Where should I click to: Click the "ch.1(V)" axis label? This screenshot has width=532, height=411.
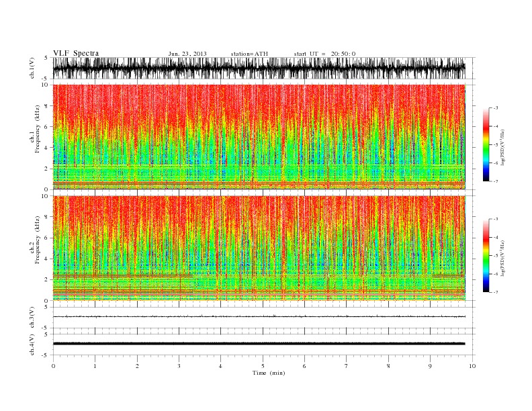(x=32, y=68)
